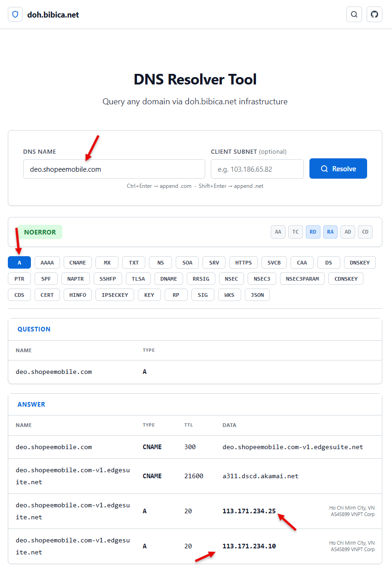Pick the SPF record type
Screen dimensions: 392x571
(46, 279)
